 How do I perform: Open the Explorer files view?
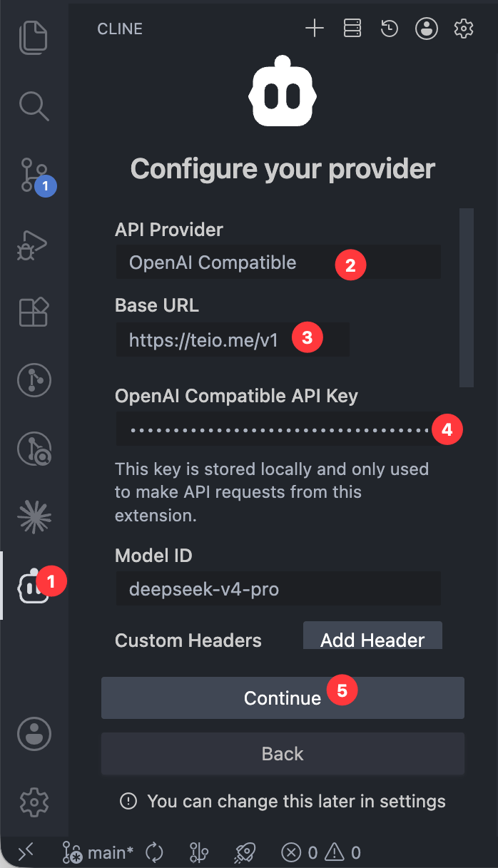(34, 38)
